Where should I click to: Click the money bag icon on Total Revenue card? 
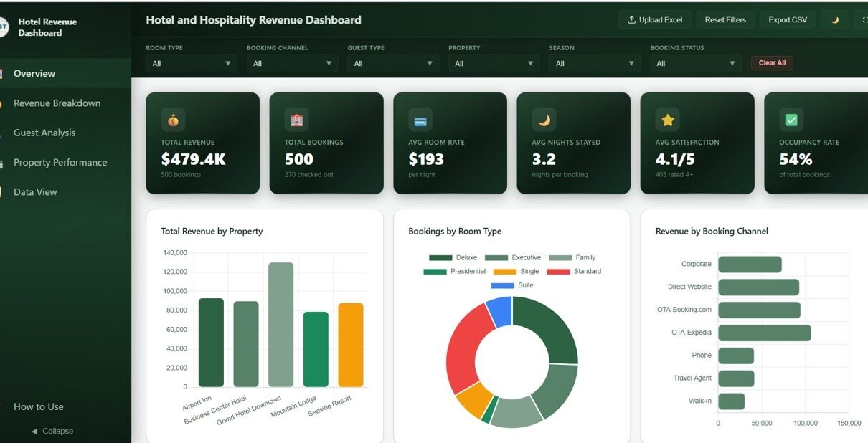pyautogui.click(x=173, y=120)
